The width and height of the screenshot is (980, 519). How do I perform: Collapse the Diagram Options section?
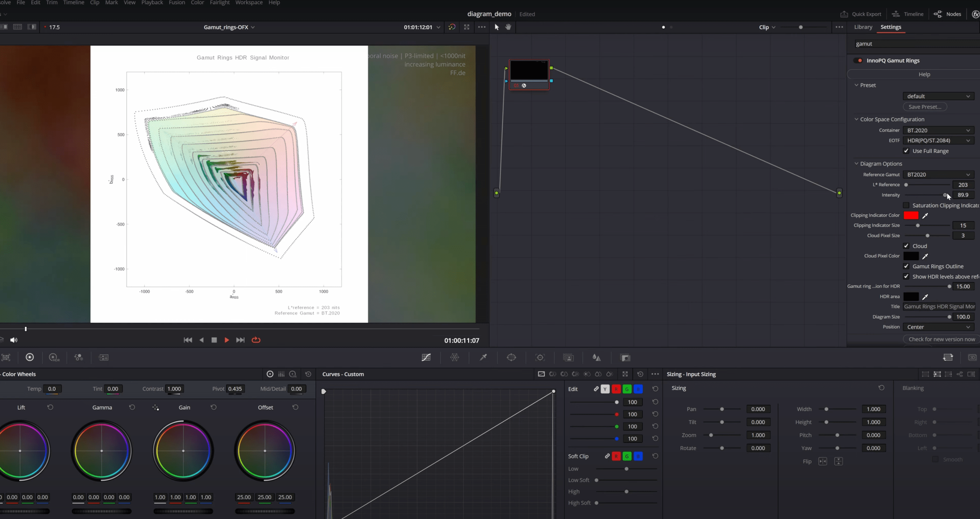click(856, 164)
